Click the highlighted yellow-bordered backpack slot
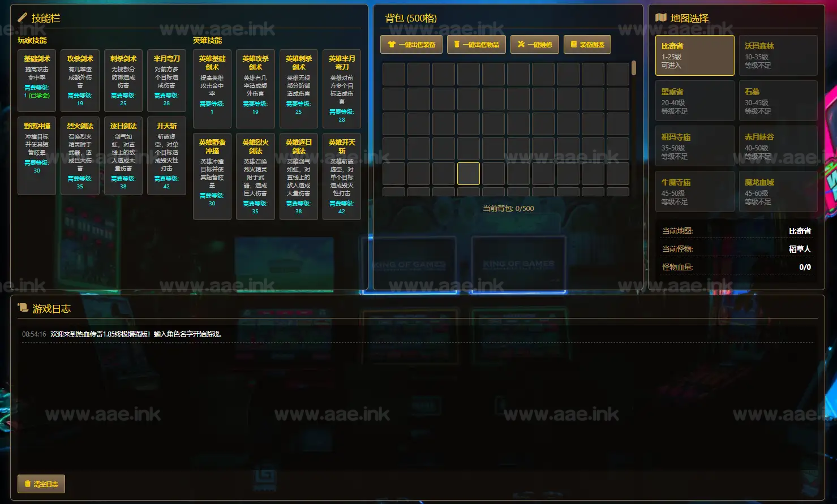Screen dimensions: 837x504 click(x=469, y=174)
